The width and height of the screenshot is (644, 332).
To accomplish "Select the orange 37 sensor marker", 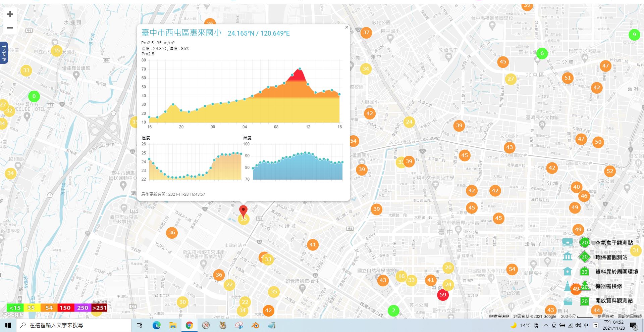I will click(x=366, y=33).
